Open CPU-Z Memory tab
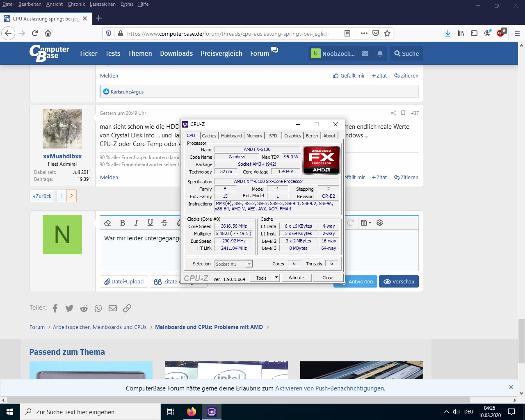Screen dimensions: 525x420 [254, 136]
